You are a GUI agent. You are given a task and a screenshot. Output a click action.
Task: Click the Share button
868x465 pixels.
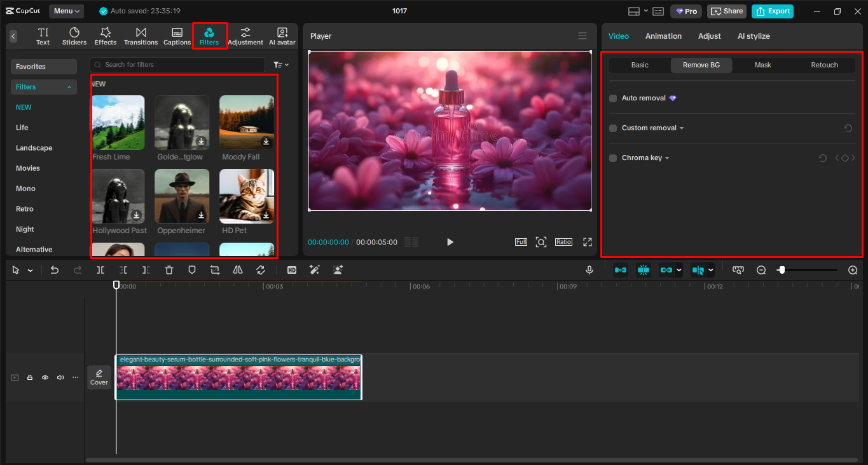pos(726,11)
